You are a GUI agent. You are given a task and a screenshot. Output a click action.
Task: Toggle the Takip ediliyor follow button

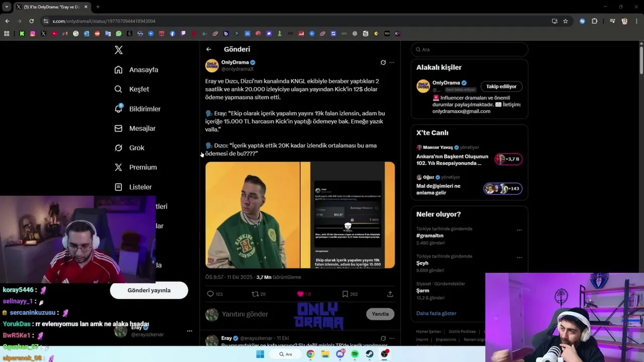tap(501, 86)
